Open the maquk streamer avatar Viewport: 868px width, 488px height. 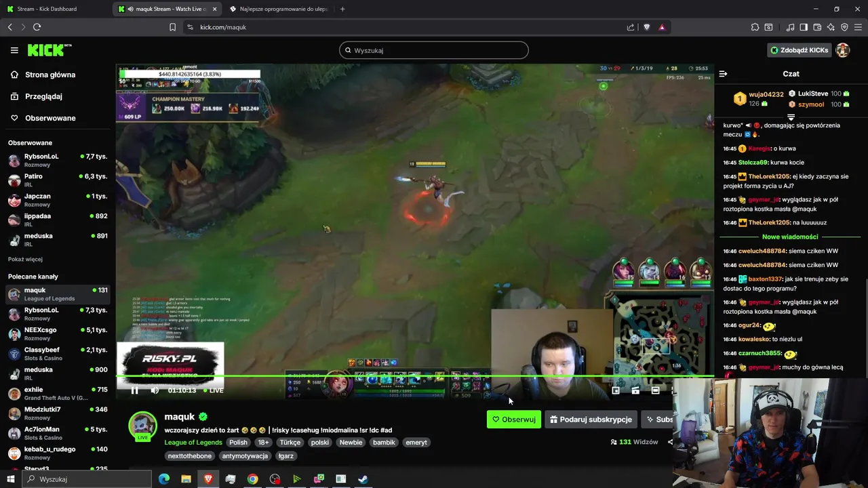point(143,426)
